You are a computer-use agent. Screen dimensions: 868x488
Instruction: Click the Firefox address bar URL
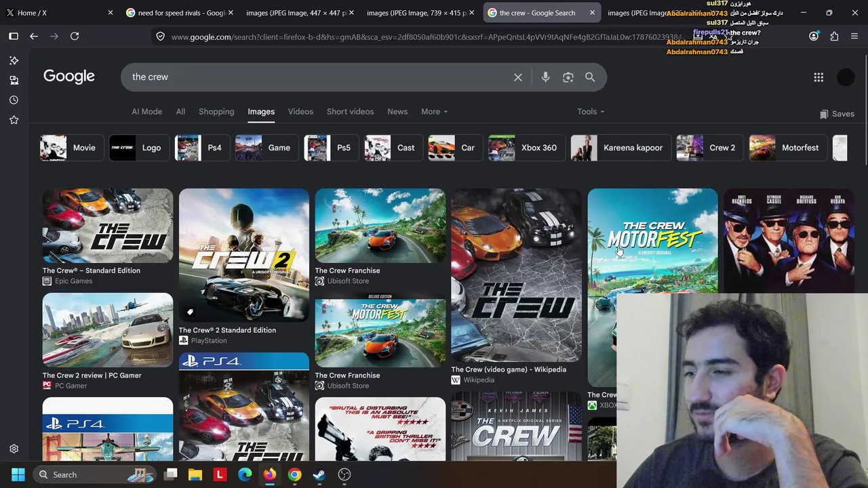pos(426,37)
